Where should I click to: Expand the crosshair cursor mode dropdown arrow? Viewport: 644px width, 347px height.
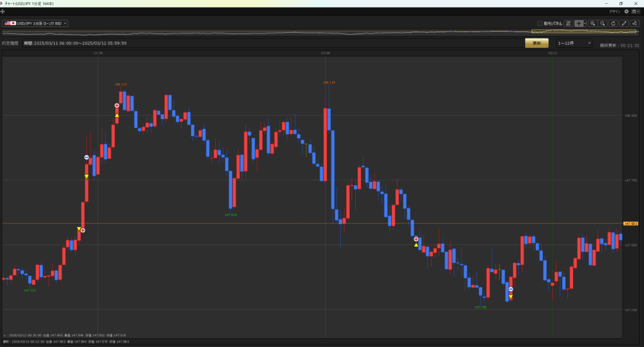(x=585, y=23)
